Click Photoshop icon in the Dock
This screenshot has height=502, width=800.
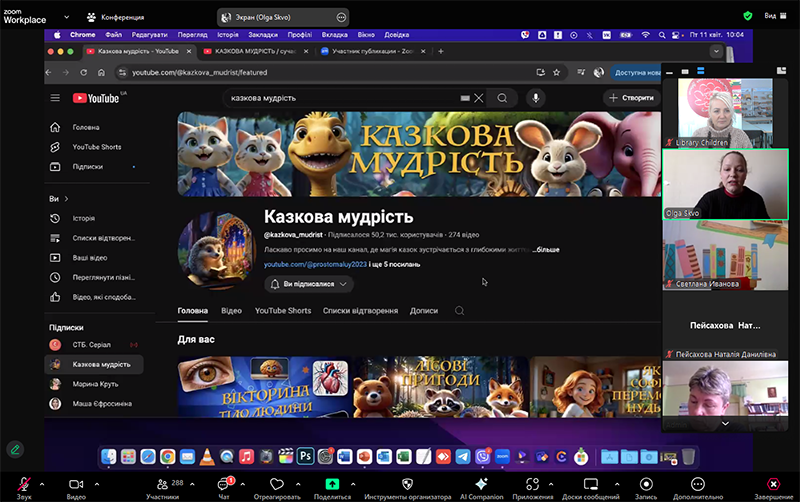click(305, 457)
